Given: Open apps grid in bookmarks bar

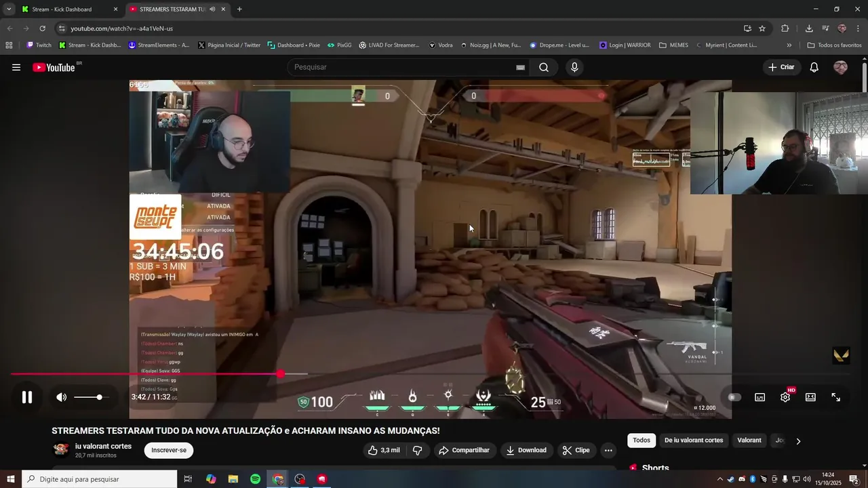Looking at the screenshot, I should pyautogui.click(x=9, y=45).
